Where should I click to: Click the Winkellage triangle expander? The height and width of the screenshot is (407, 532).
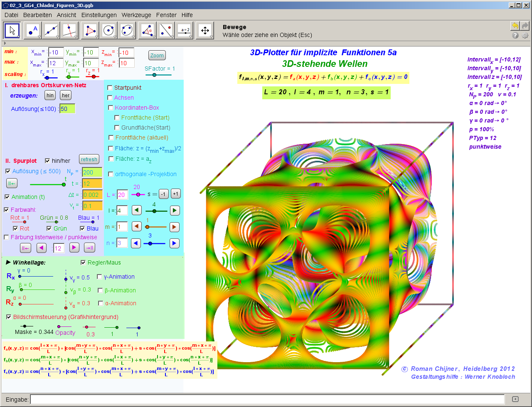[8, 262]
